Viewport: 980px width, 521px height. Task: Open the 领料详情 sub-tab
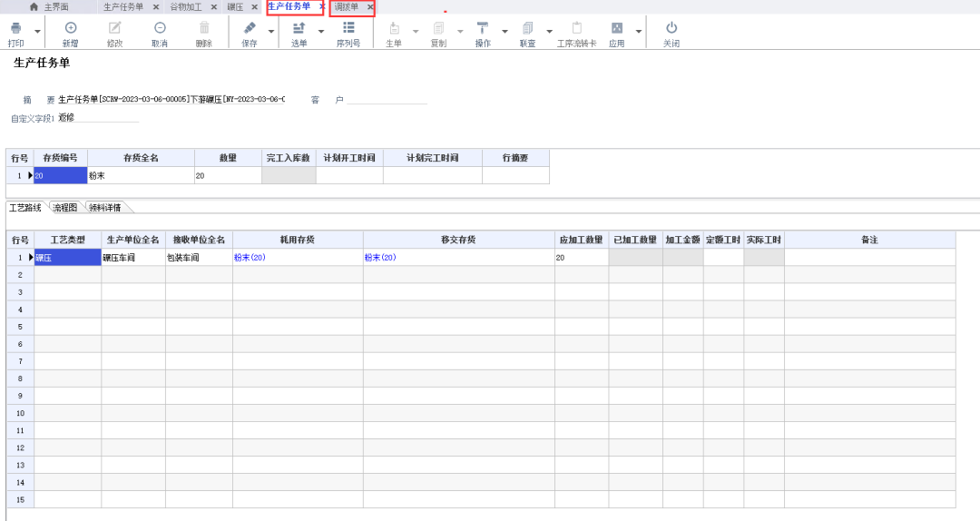[x=105, y=208]
